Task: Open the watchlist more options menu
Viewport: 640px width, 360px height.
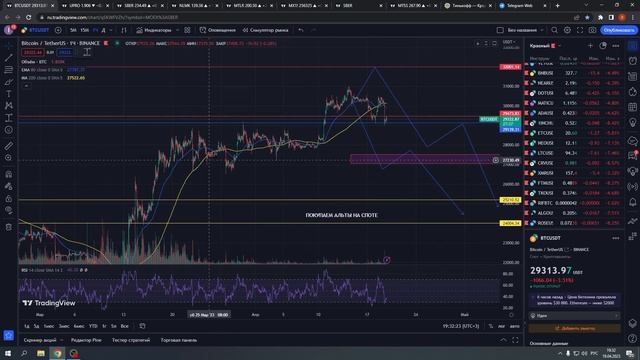Action: [616, 46]
